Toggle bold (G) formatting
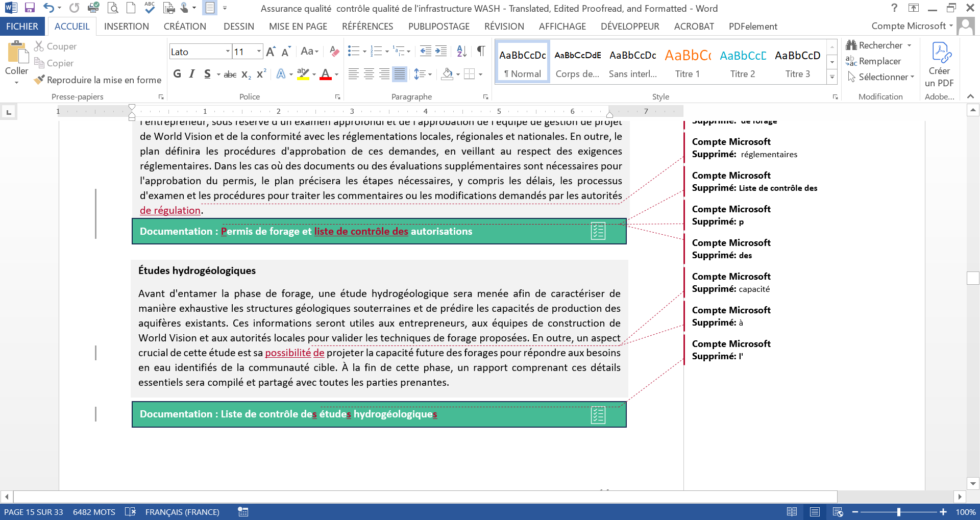The height and width of the screenshot is (520, 980). tap(177, 74)
